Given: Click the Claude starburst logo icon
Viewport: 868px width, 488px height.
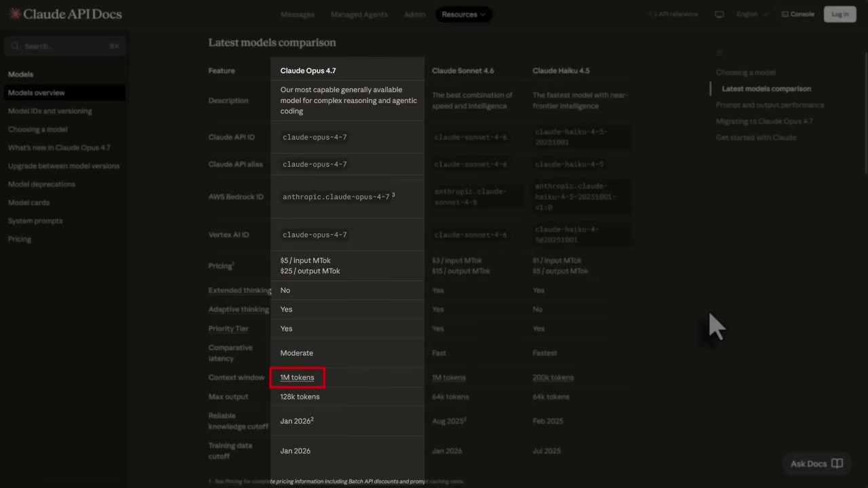Looking at the screenshot, I should (x=14, y=14).
